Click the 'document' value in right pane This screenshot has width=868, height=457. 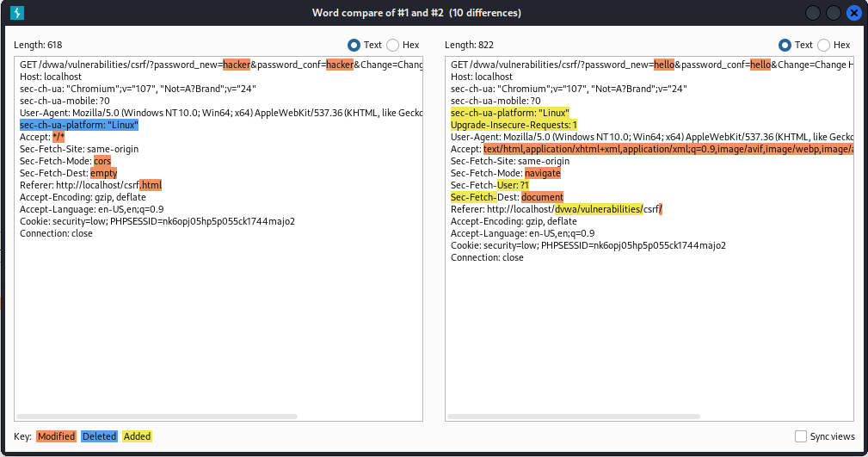click(542, 197)
